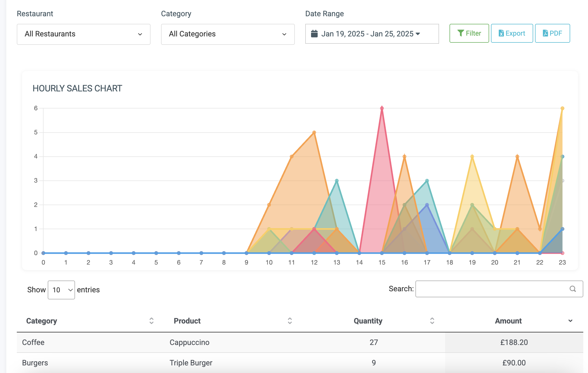
Task: Click the Cappuccino product cell
Action: coord(189,342)
